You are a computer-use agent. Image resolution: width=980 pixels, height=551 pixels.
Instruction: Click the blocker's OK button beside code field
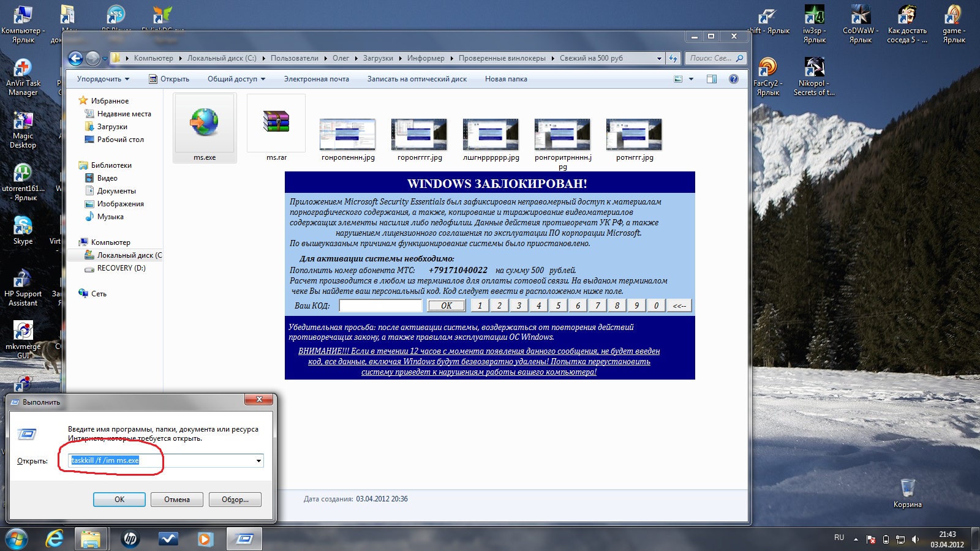(447, 305)
